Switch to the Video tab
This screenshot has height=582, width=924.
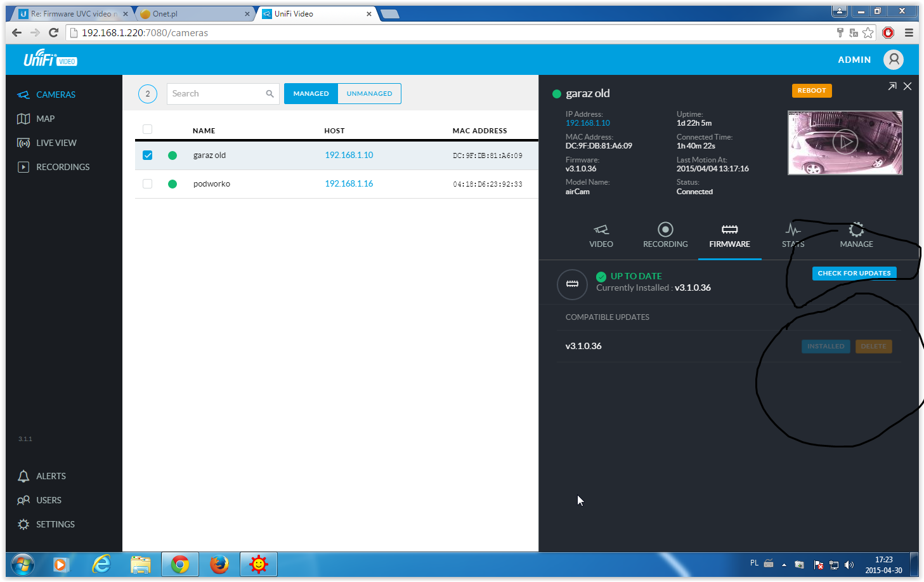(601, 235)
